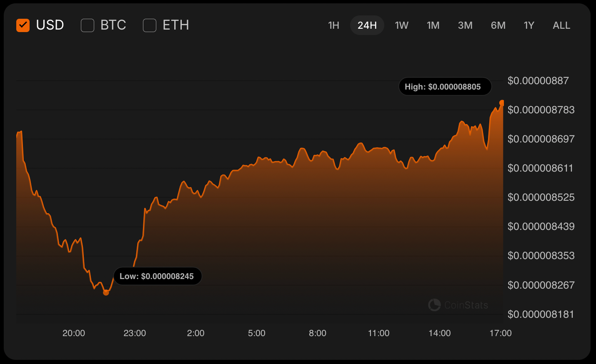Open the 1W chart view
Screen dimensions: 596x364
401,25
